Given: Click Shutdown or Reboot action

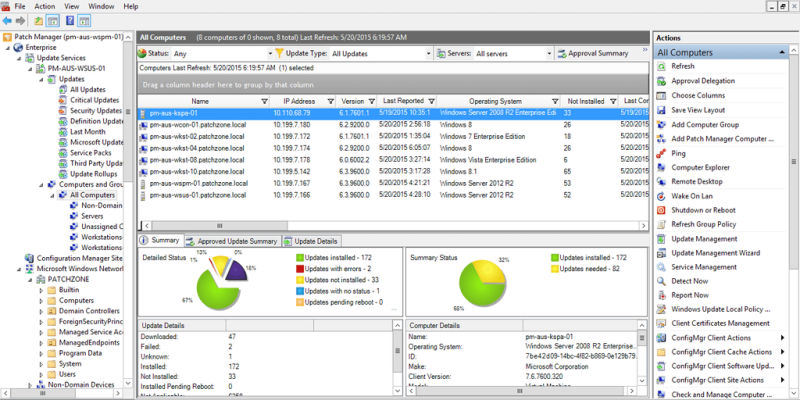Looking at the screenshot, I should [703, 210].
